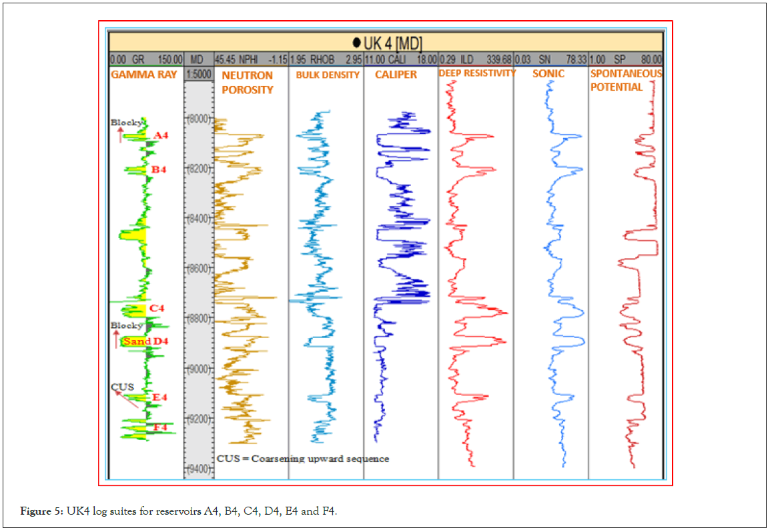Click the ILD track header

pos(476,59)
